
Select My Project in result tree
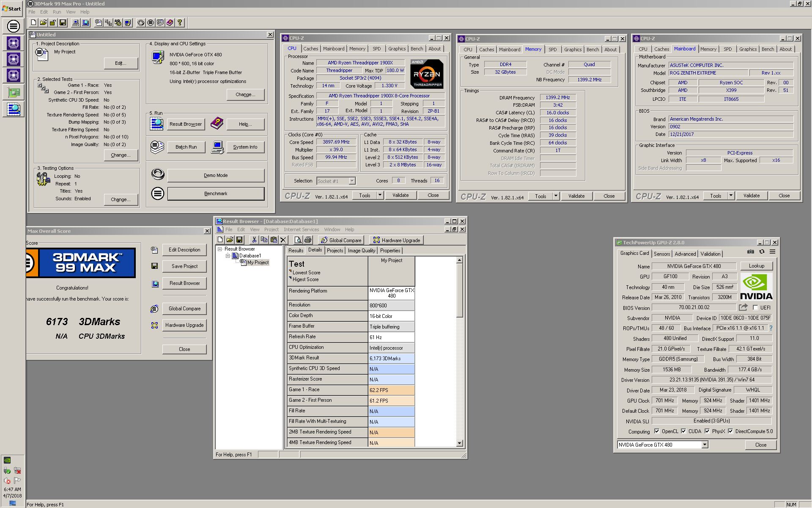coord(258,262)
